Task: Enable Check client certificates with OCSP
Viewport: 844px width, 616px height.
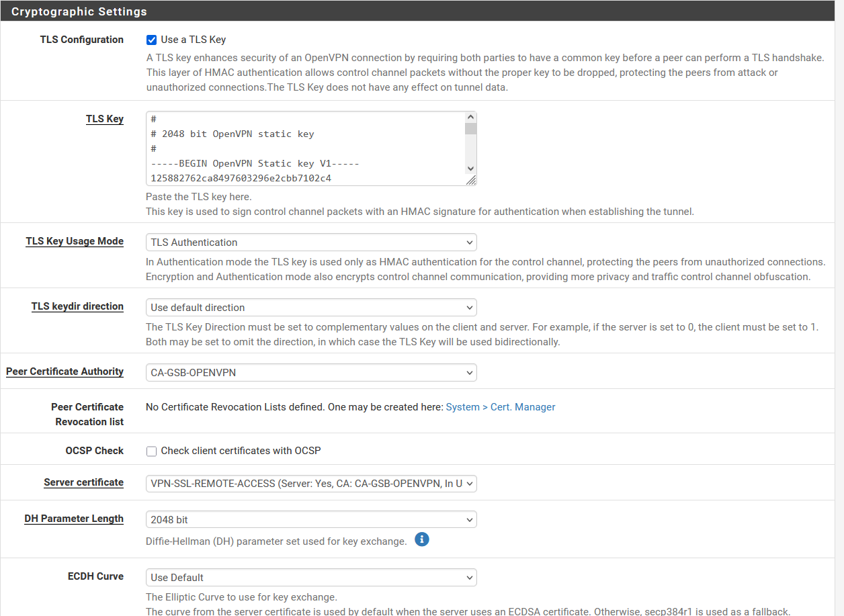Action: pos(151,451)
